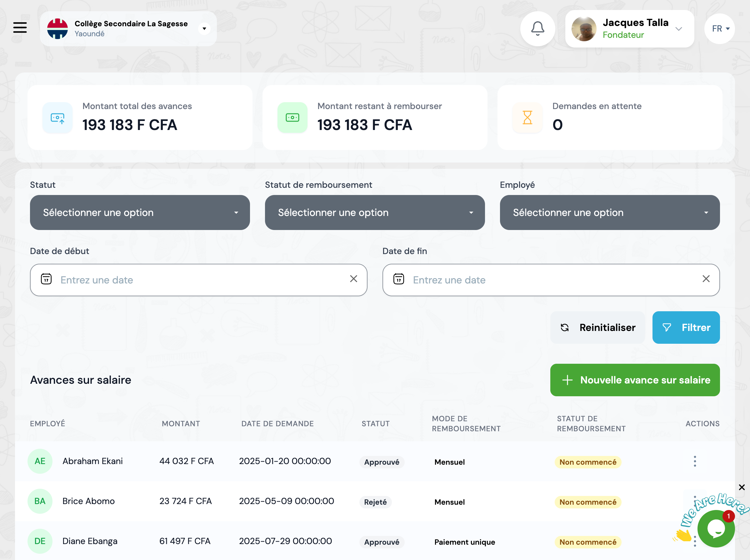Viewport: 750px width, 560px height.
Task: Clear the Date de début field
Action: [353, 279]
